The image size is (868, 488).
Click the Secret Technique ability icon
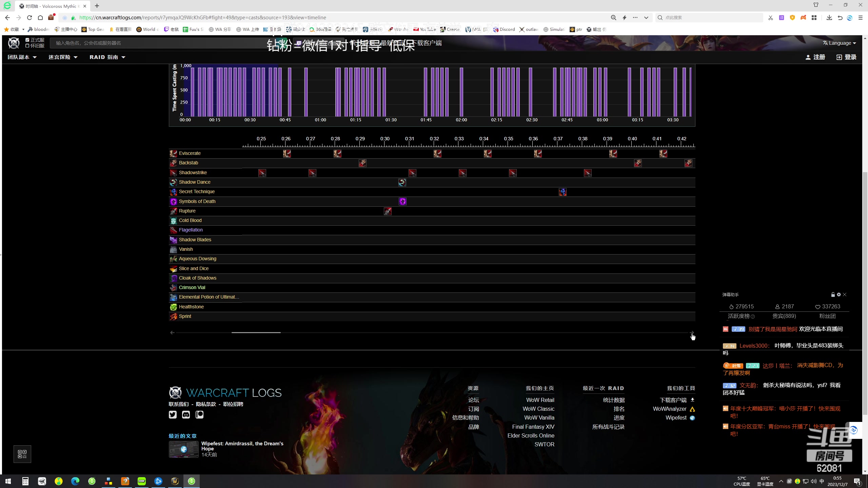pyautogui.click(x=173, y=192)
